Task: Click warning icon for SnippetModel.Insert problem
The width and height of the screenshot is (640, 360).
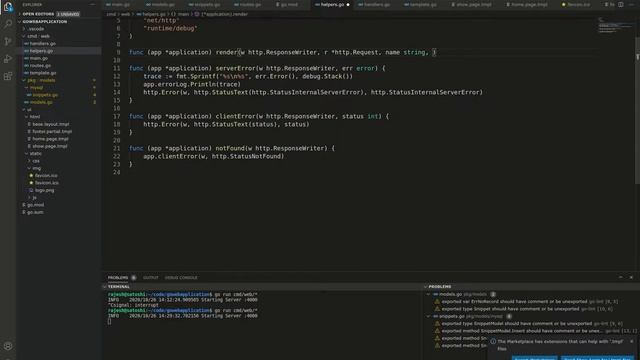Action: (x=437, y=331)
